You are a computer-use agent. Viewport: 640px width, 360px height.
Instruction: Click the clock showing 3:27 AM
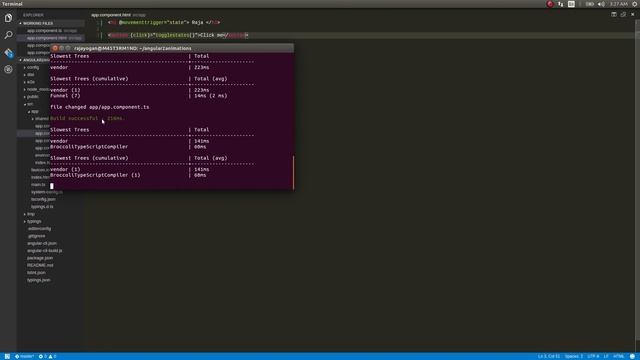coord(618,4)
